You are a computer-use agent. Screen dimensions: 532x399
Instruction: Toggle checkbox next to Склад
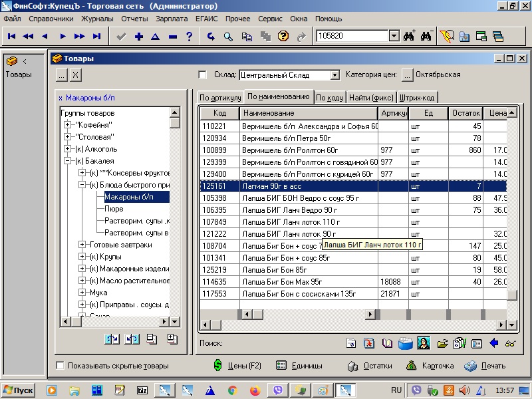202,74
